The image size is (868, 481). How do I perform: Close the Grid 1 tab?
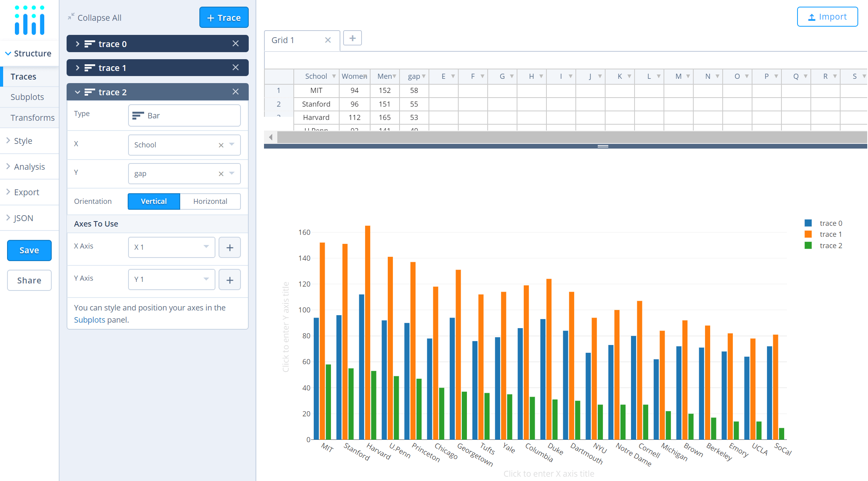coord(328,40)
